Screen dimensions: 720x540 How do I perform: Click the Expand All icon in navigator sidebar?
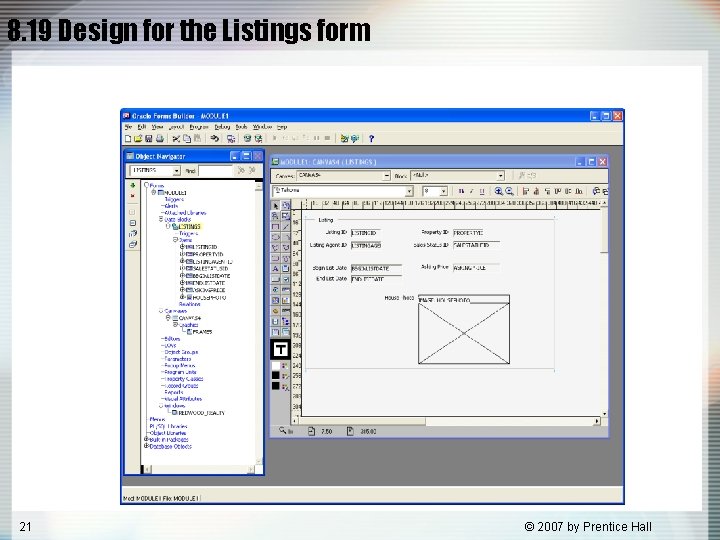[133, 234]
